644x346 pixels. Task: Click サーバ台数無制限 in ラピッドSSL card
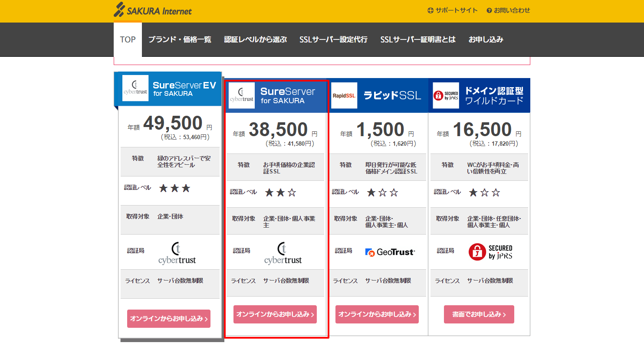[x=388, y=281]
